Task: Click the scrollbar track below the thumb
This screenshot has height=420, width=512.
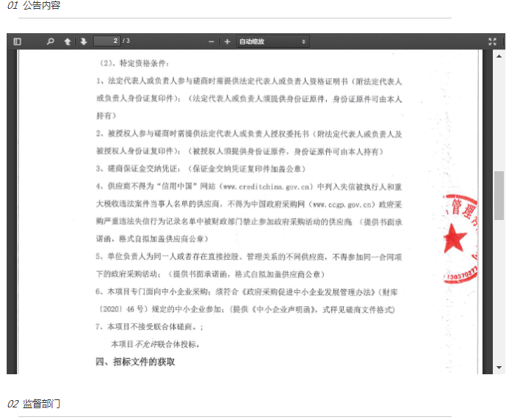Action: point(499,295)
